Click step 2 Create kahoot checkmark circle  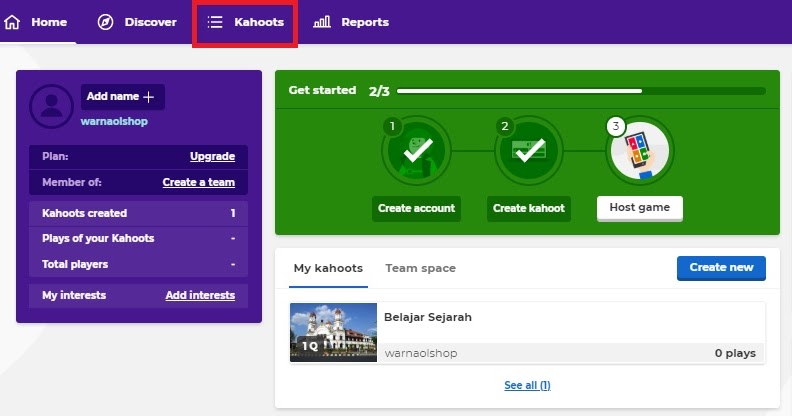point(528,150)
